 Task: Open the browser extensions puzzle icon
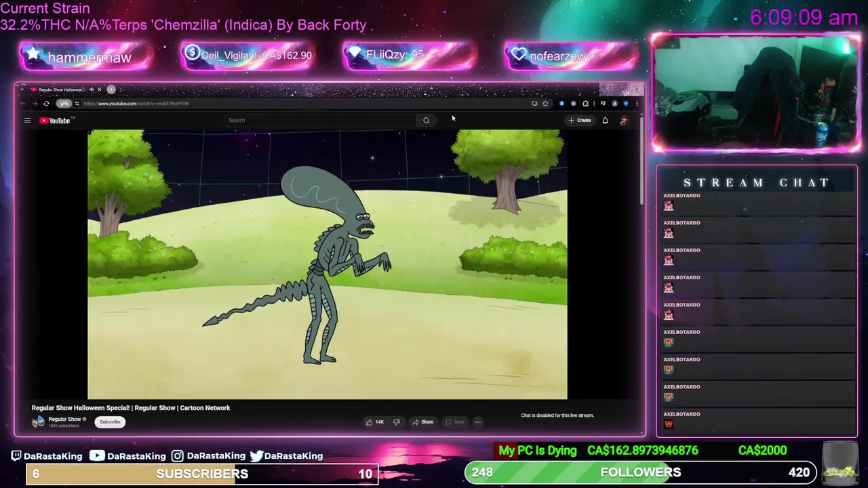pyautogui.click(x=585, y=104)
